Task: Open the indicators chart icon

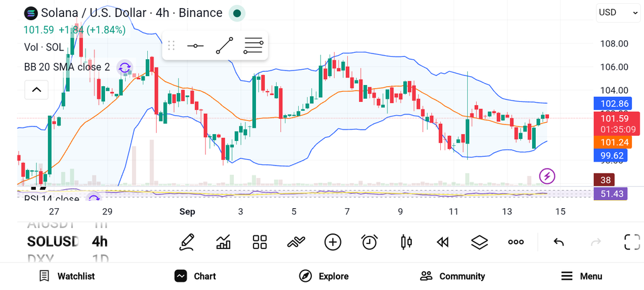Action: [223, 242]
